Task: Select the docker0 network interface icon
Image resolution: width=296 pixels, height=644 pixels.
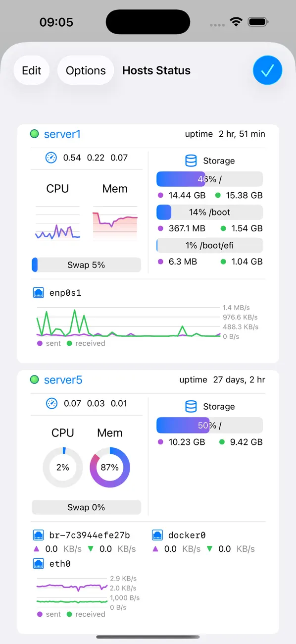Action: 157,535
